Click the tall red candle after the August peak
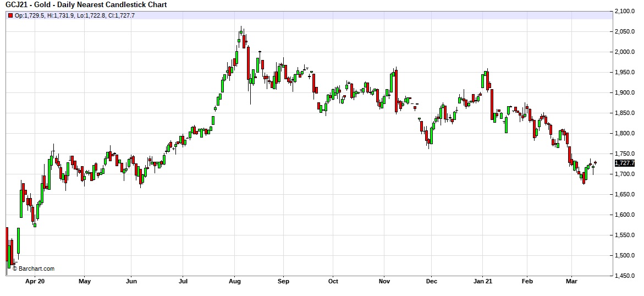Viewport: 644px width, 296px height. (x=248, y=63)
